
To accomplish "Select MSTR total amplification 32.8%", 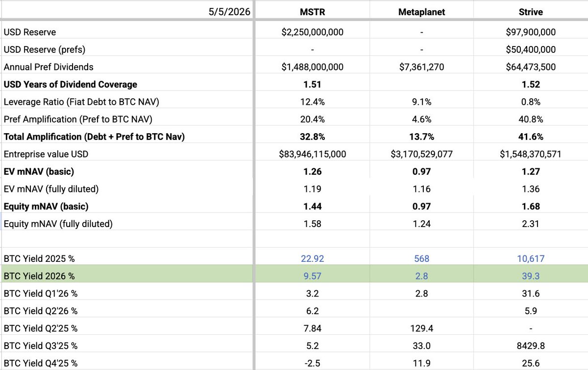I will [x=313, y=137].
